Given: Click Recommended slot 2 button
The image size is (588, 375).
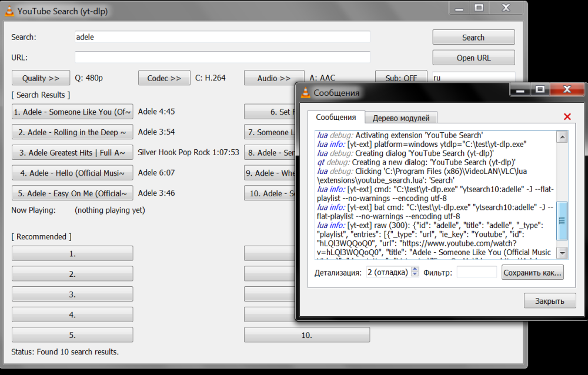Looking at the screenshot, I should pyautogui.click(x=72, y=274).
